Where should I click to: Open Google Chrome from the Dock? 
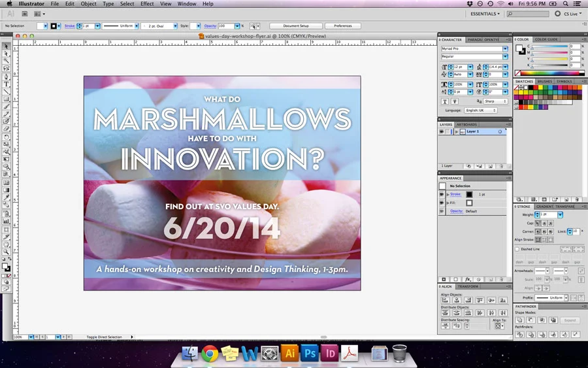point(210,354)
